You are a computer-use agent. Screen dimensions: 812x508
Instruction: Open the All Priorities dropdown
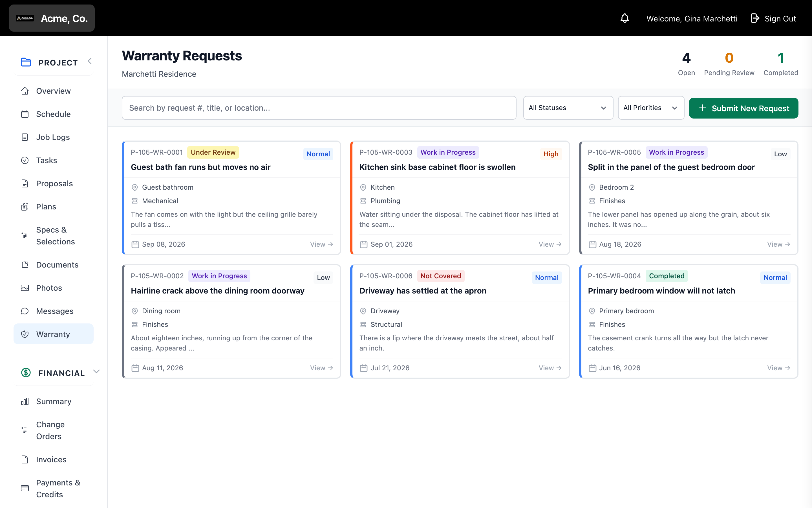[x=651, y=108]
